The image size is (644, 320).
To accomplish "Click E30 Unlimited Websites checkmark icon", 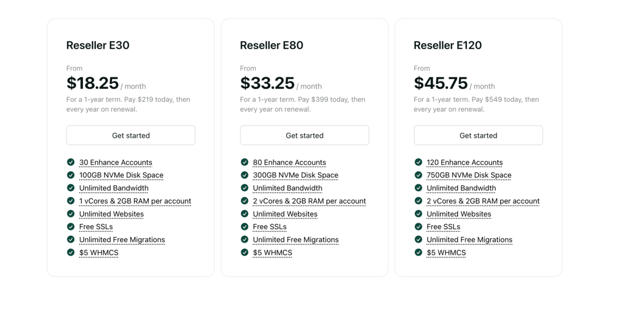I will (71, 213).
